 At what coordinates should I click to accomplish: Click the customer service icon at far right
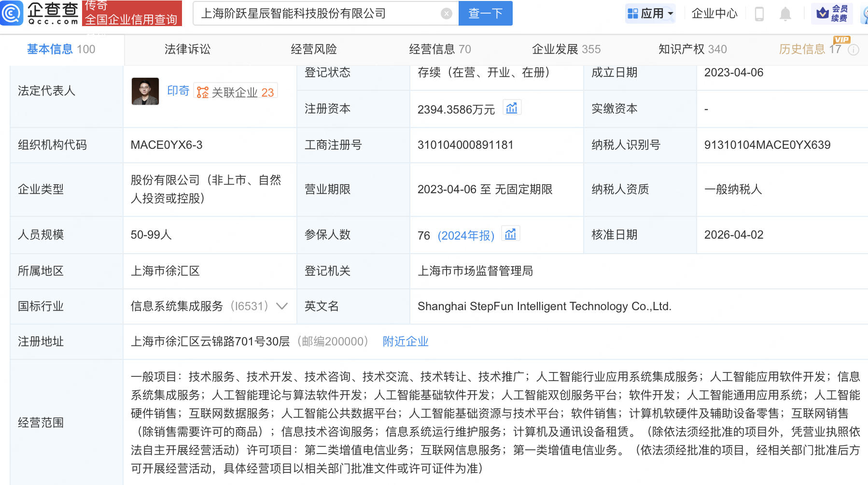[865, 14]
